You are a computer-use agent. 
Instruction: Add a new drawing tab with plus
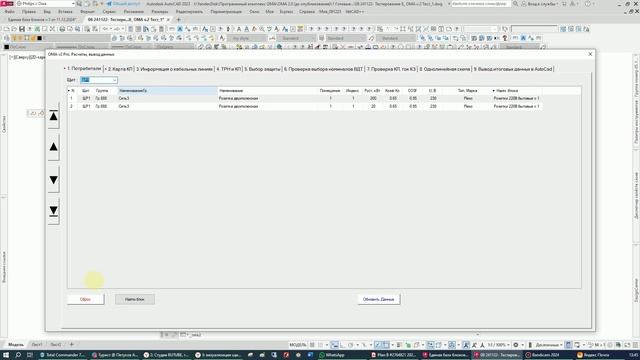click(178, 20)
